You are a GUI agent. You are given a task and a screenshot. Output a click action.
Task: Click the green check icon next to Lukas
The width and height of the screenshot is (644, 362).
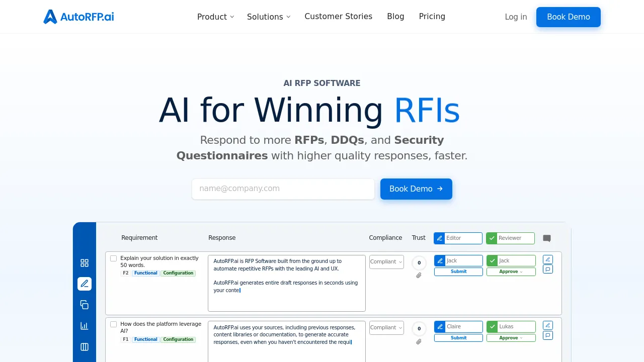(x=492, y=327)
